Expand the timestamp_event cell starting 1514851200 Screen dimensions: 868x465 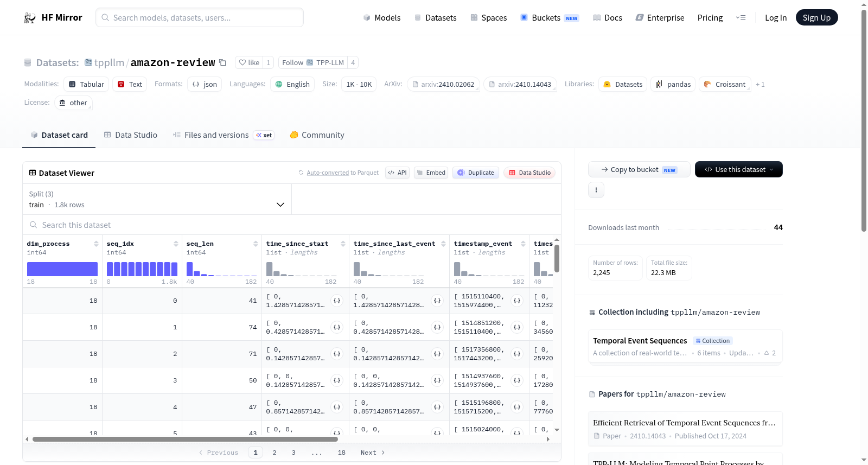point(517,327)
